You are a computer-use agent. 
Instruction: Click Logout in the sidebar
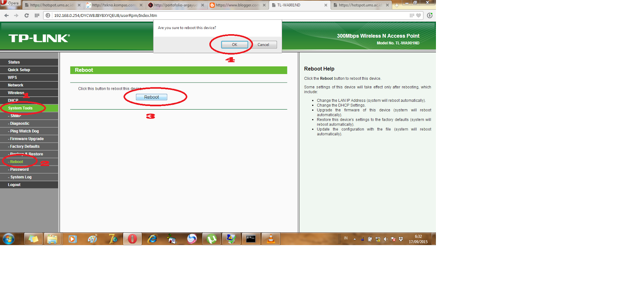[29, 184]
